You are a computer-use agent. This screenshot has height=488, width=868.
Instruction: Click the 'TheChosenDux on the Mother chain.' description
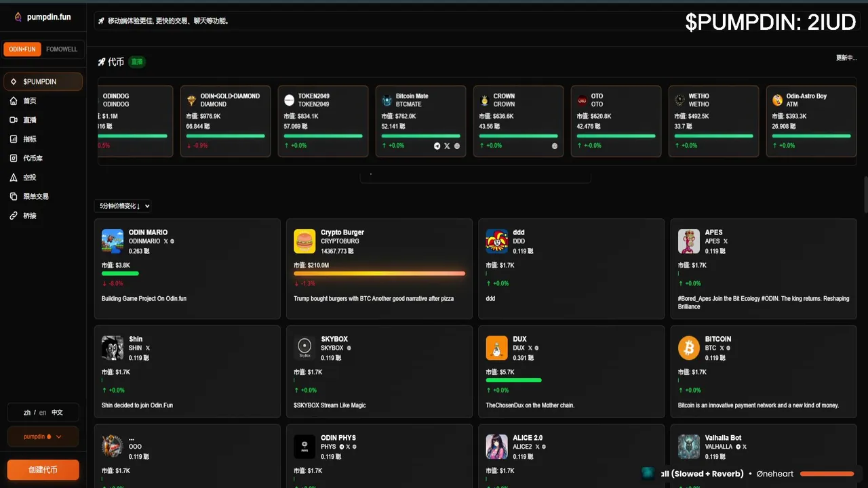pos(530,405)
